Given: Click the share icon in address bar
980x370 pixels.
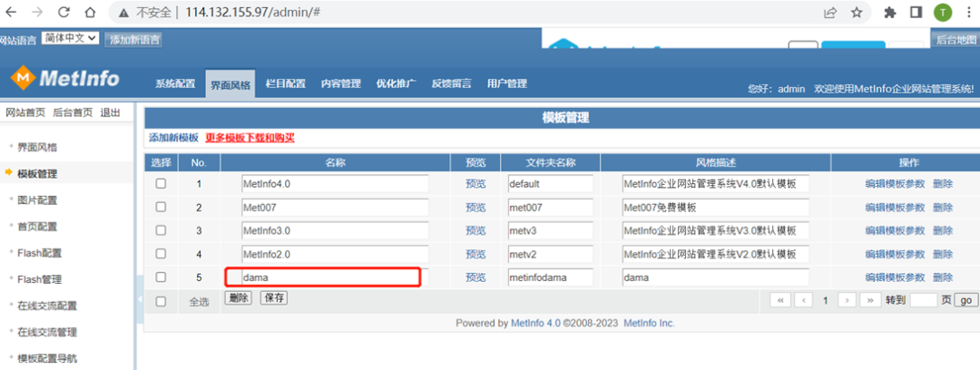Looking at the screenshot, I should pyautogui.click(x=830, y=12).
